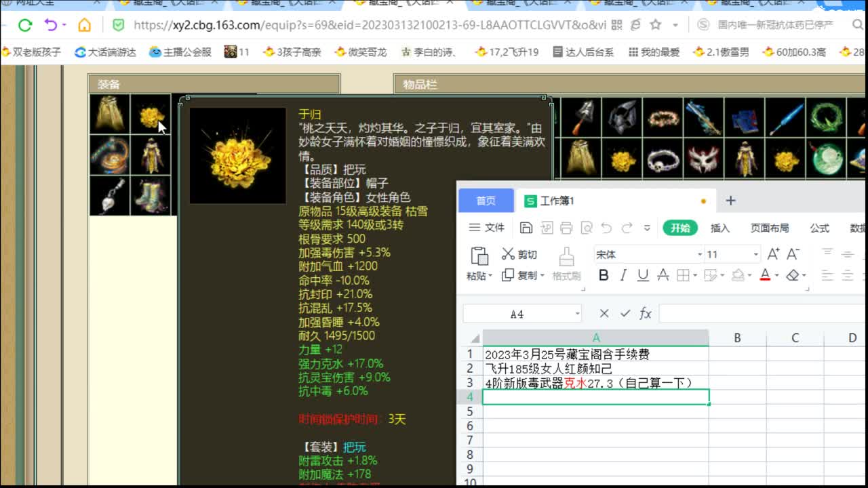The image size is (868, 488).
Task: Open the 双老版孩子 bookmark
Action: [x=32, y=52]
